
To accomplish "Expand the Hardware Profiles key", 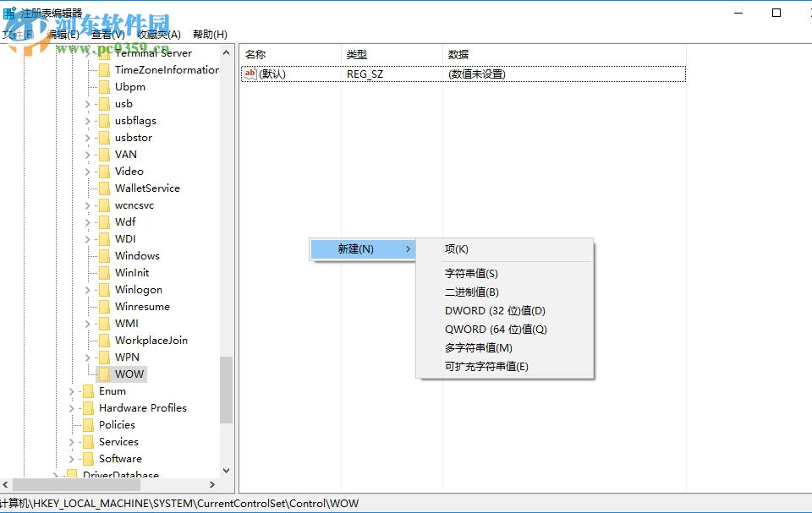I will coord(71,407).
